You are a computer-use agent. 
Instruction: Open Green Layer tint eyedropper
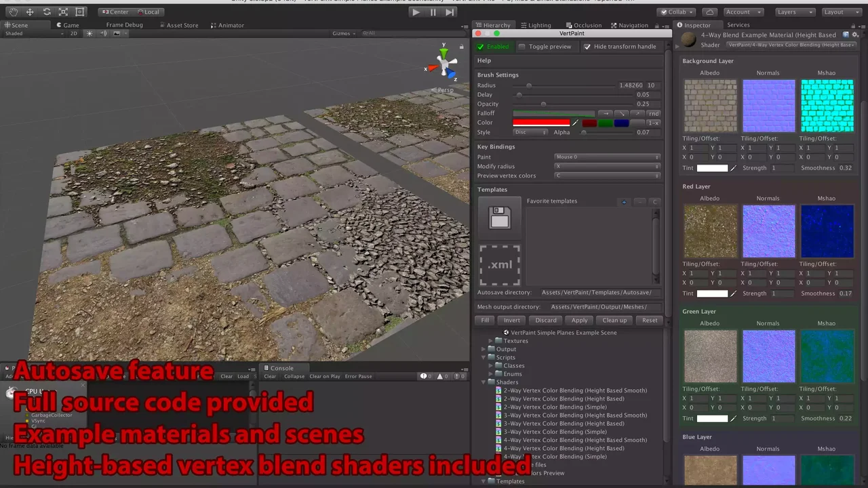tap(733, 418)
